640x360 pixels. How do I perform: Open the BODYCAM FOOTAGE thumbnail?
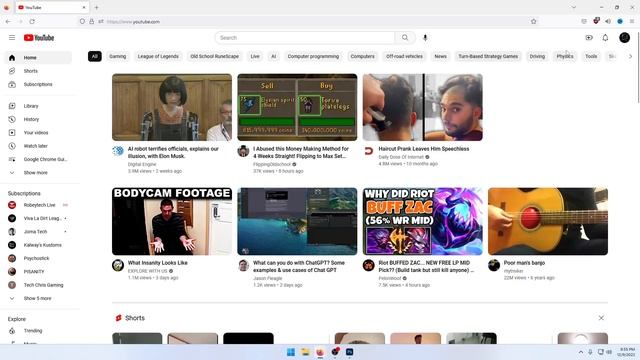tap(172, 221)
